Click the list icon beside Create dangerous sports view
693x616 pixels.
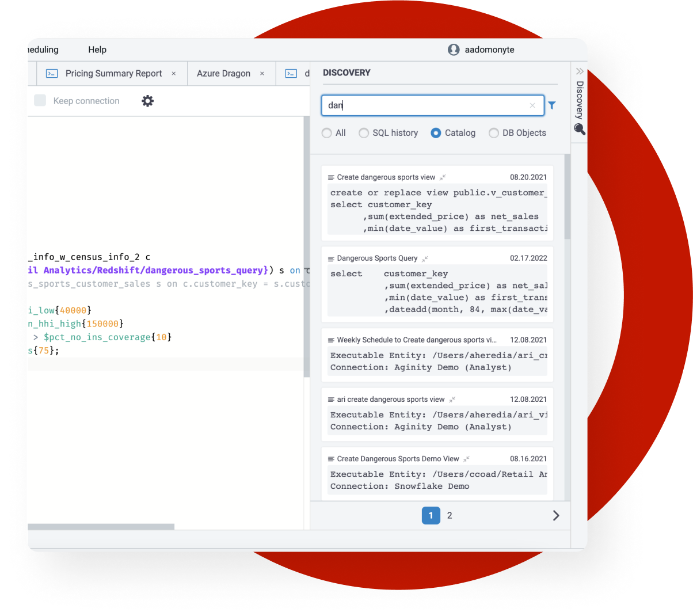coord(331,177)
